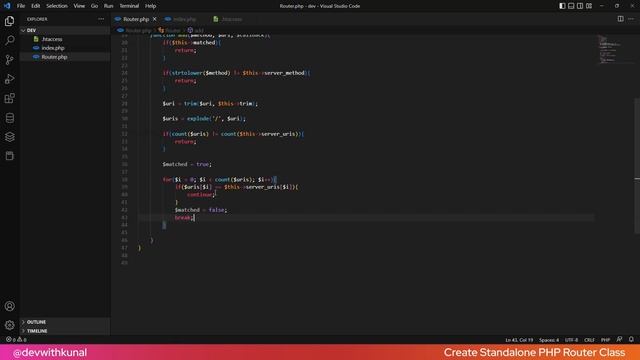Open the View menu
The image size is (640, 360).
[x=79, y=6]
